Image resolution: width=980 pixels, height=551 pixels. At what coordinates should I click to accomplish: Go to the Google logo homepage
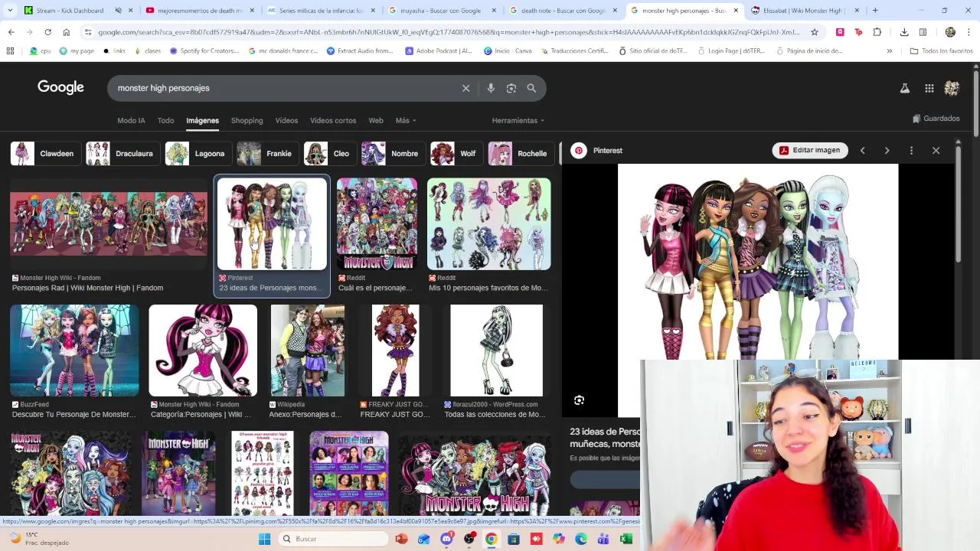coord(60,87)
